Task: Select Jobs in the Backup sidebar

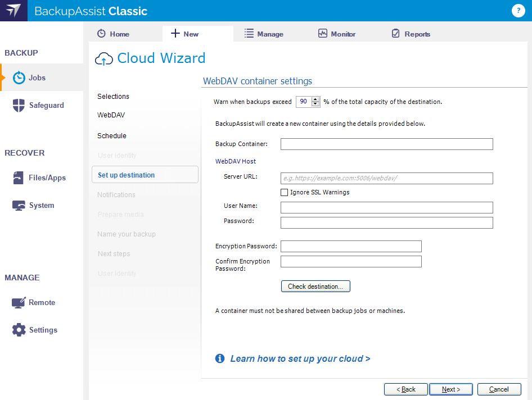Action: (42, 78)
